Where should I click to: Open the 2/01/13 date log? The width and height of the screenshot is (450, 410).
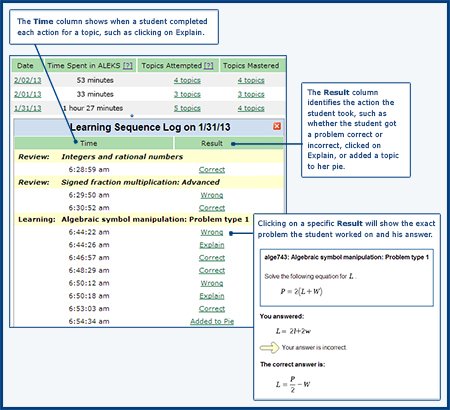[28, 94]
